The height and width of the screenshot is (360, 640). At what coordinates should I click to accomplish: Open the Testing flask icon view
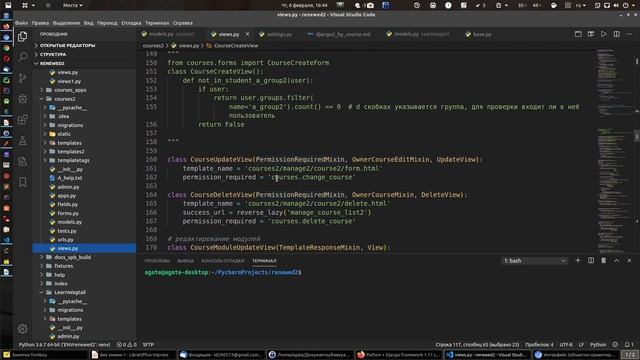tap(22, 141)
